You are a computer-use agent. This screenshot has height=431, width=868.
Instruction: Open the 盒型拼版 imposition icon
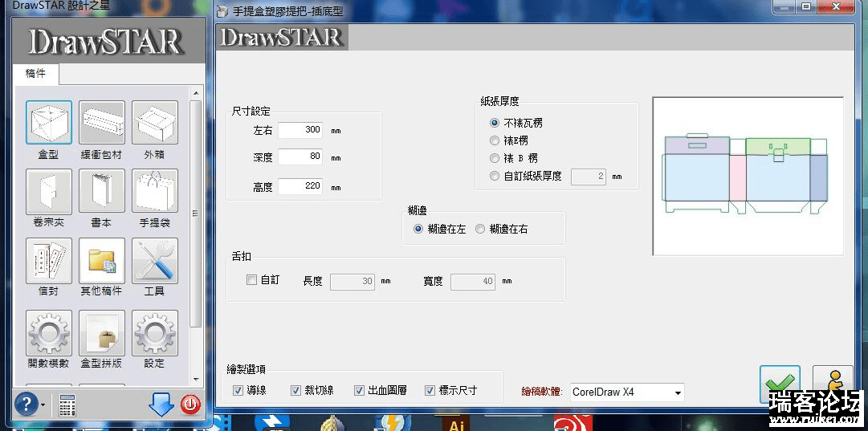tap(102, 332)
